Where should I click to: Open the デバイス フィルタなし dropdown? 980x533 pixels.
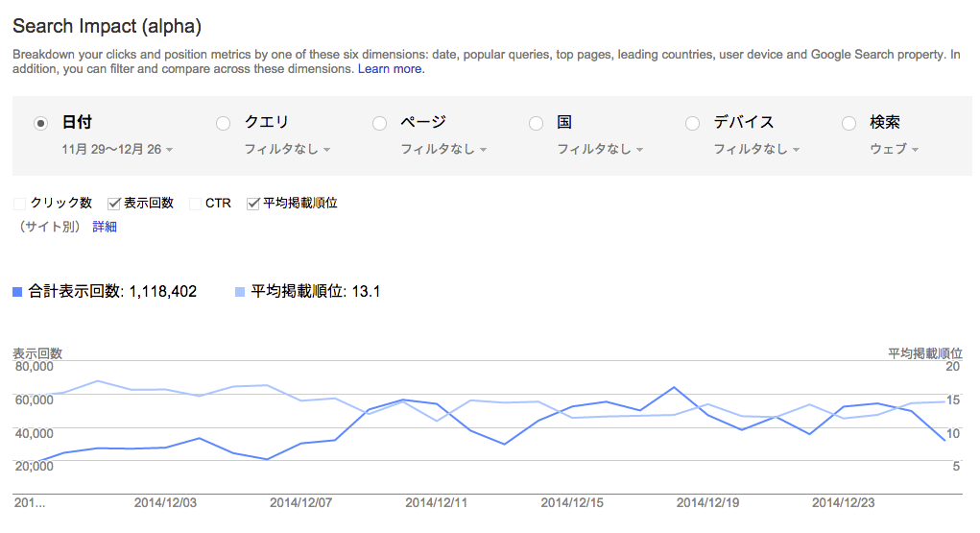(756, 150)
